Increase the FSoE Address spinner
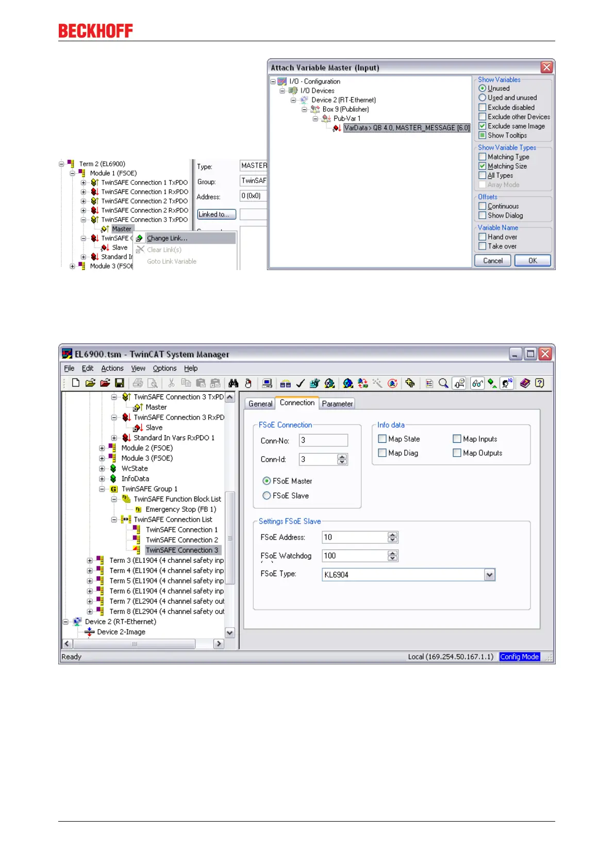Viewport: 614px width, 868px height. pyautogui.click(x=393, y=535)
